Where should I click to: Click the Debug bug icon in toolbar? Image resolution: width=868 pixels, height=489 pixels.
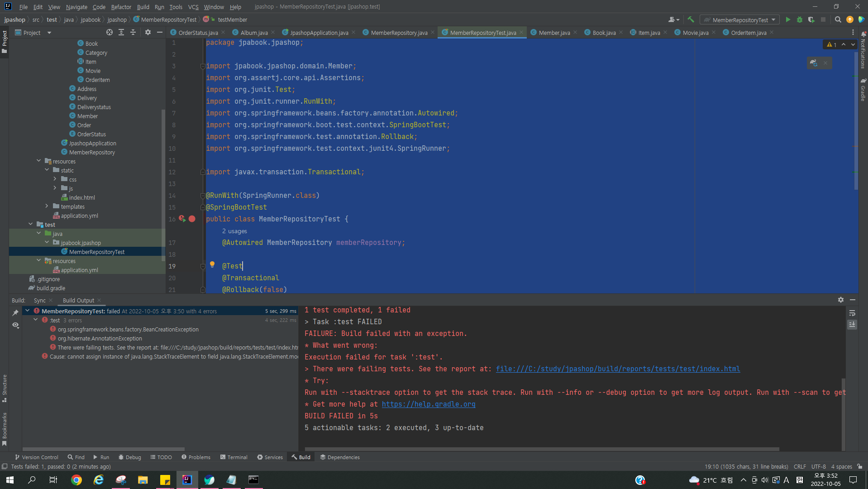(x=800, y=19)
